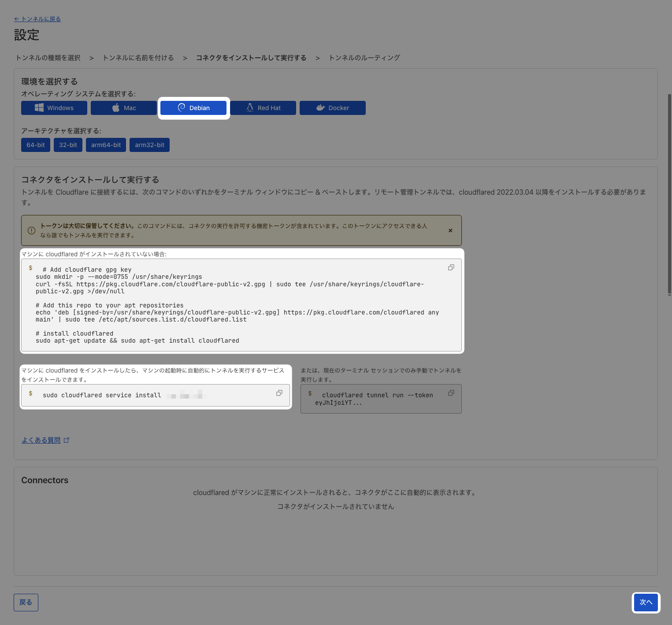672x625 pixels.
Task: Copy the service install command
Action: click(x=279, y=393)
